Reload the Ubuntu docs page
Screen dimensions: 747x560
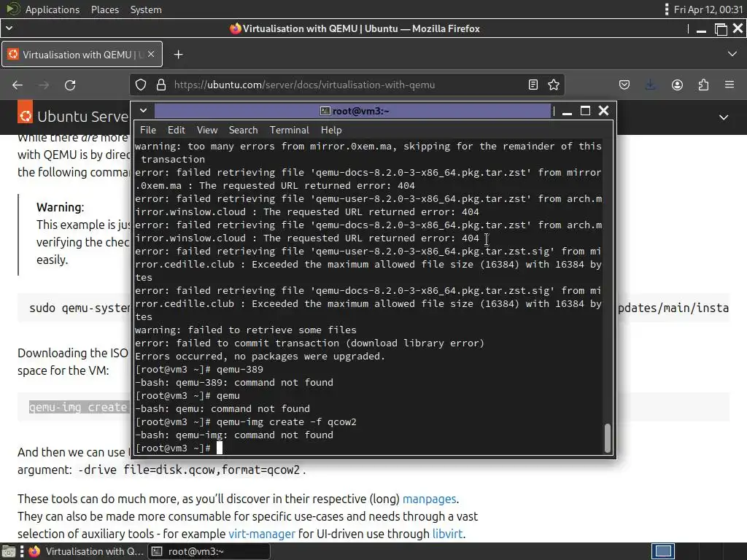click(x=70, y=85)
